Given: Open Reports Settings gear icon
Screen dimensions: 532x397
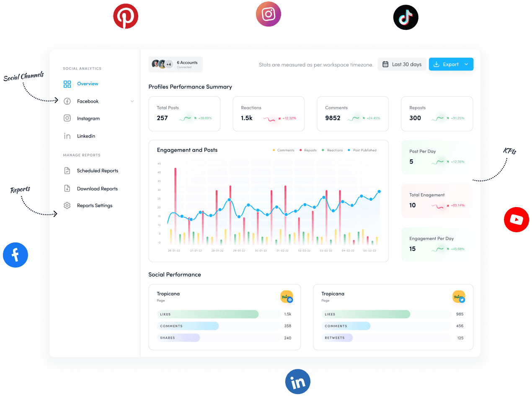Looking at the screenshot, I should [x=67, y=205].
